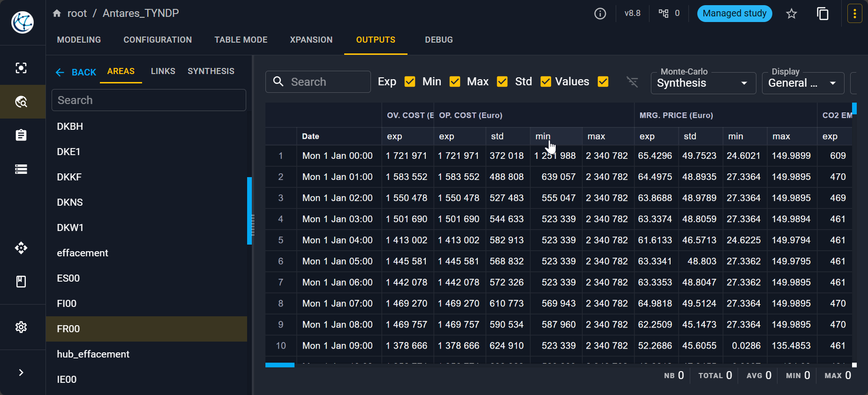Select the highlighted FR00 area
Viewport: 868px width, 395px height.
pyautogui.click(x=146, y=329)
